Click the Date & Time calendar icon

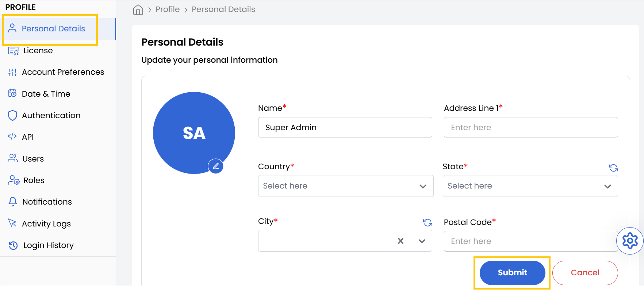pyautogui.click(x=12, y=93)
